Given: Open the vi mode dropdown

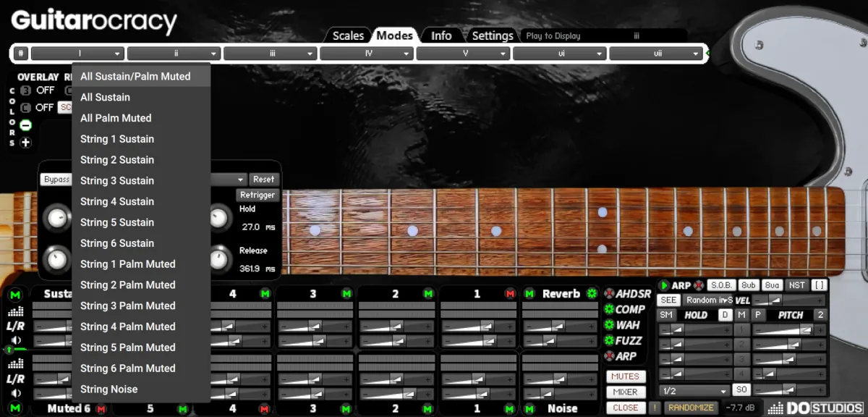Looking at the screenshot, I should point(560,54).
